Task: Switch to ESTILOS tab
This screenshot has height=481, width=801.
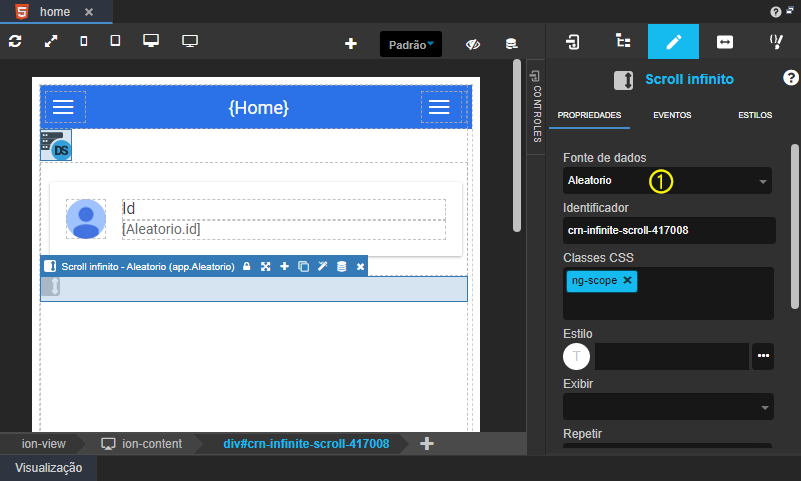Action: coord(755,115)
